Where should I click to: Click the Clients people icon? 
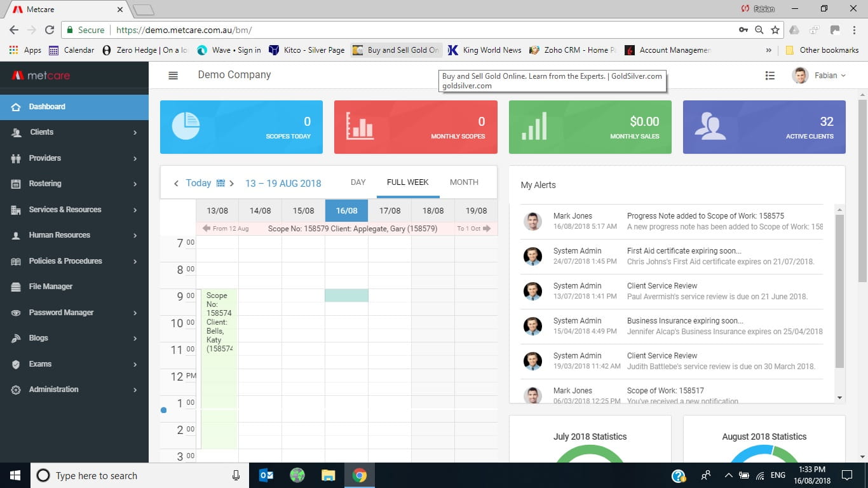click(16, 132)
